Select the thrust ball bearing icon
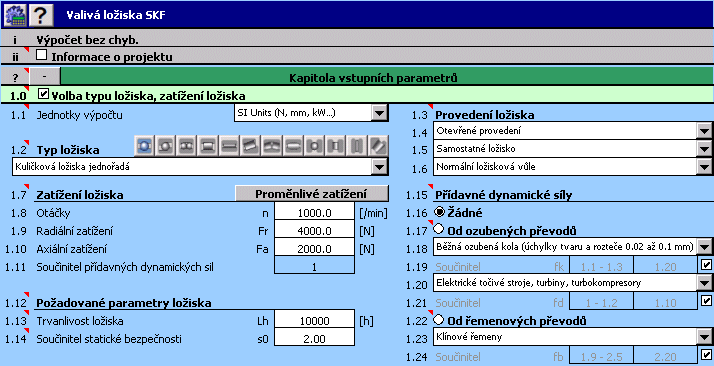This screenshot has width=714, height=366. 314,146
